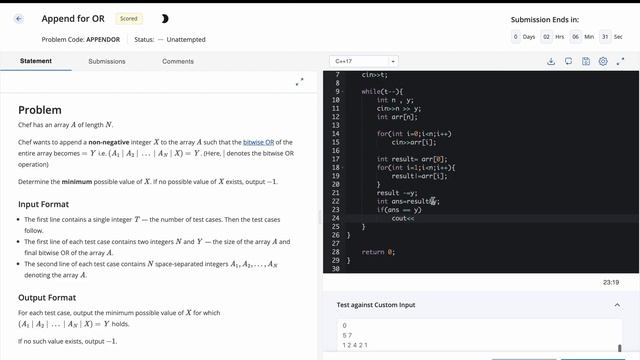The height and width of the screenshot is (360, 640).
Task: Click the 'Problem' heading
Action: click(x=40, y=110)
